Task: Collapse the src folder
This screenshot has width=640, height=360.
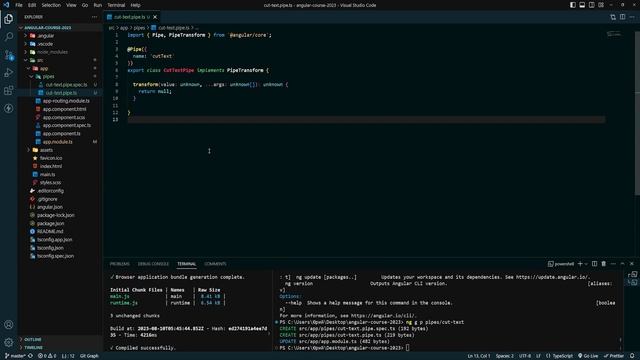Action: tap(26, 60)
